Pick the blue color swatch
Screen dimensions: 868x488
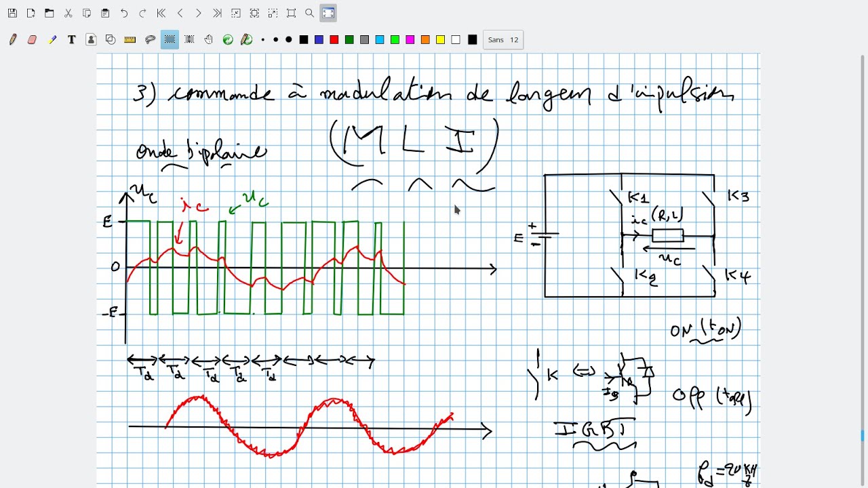coord(319,40)
